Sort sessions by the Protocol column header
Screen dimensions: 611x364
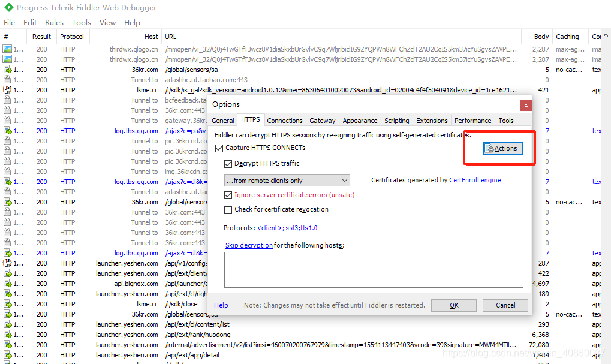pos(72,37)
